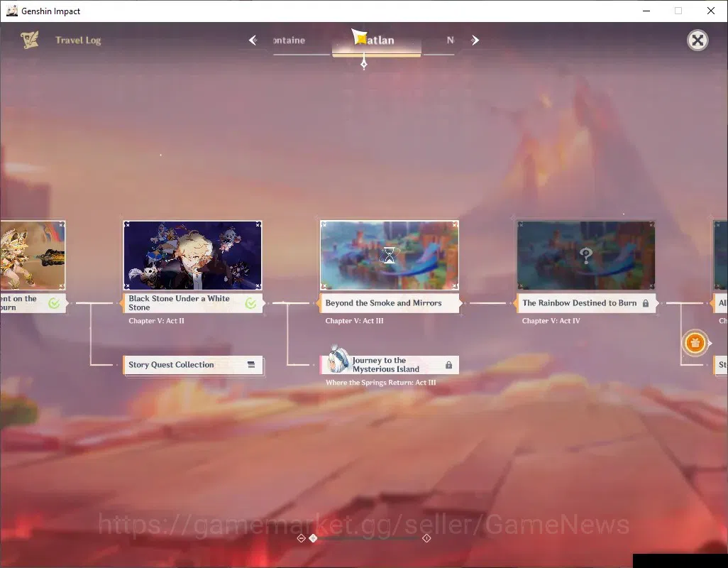The height and width of the screenshot is (568, 728).
Task: Click the partially visible quest thumbnail at left edge
Action: click(x=33, y=256)
